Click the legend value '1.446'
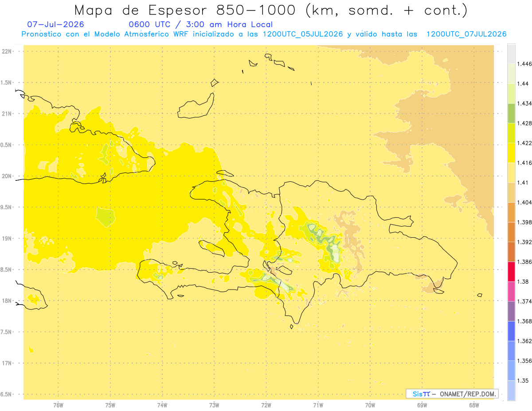This screenshot has height=411, width=532. [x=524, y=64]
